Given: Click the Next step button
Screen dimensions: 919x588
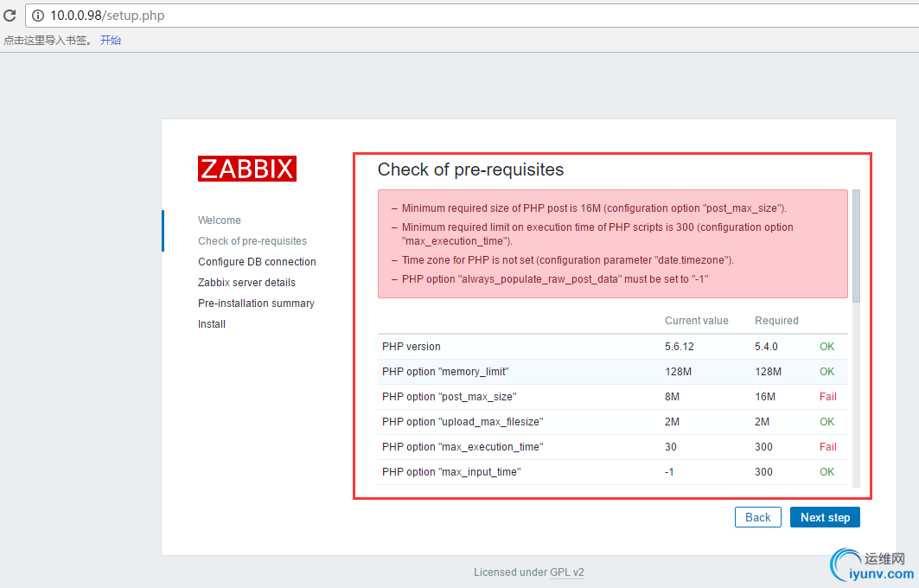Looking at the screenshot, I should pos(826,517).
